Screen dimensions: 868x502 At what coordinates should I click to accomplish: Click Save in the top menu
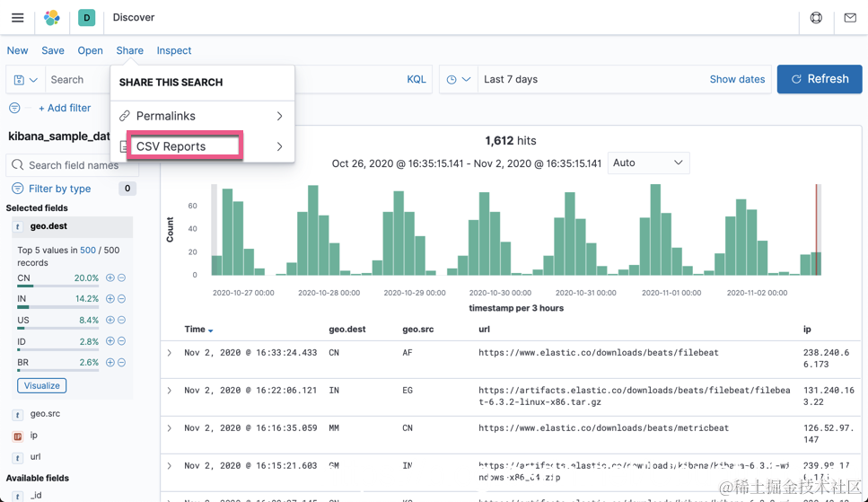[53, 50]
